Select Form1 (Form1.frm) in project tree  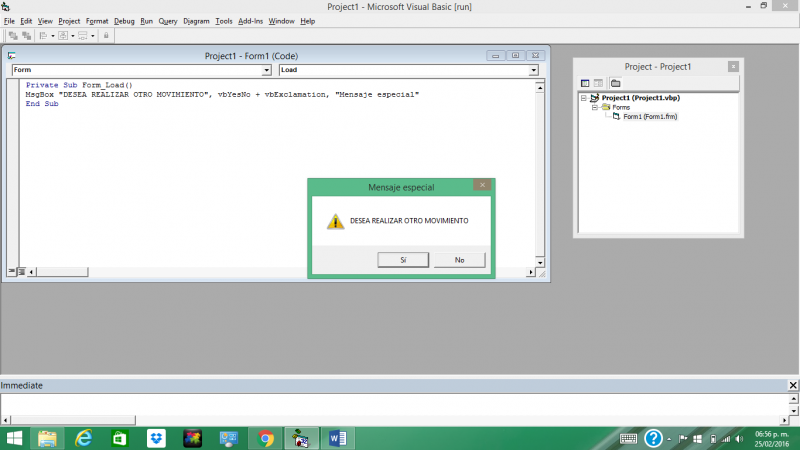pyautogui.click(x=650, y=117)
